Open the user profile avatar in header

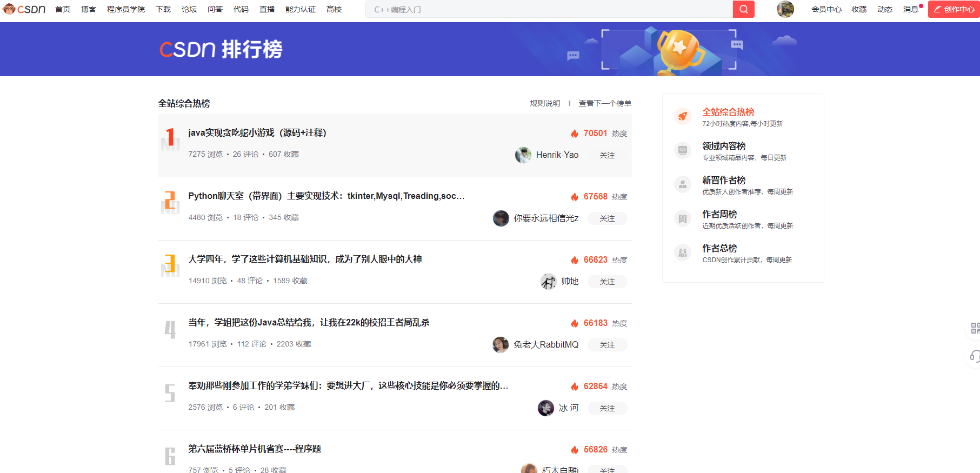pyautogui.click(x=785, y=9)
